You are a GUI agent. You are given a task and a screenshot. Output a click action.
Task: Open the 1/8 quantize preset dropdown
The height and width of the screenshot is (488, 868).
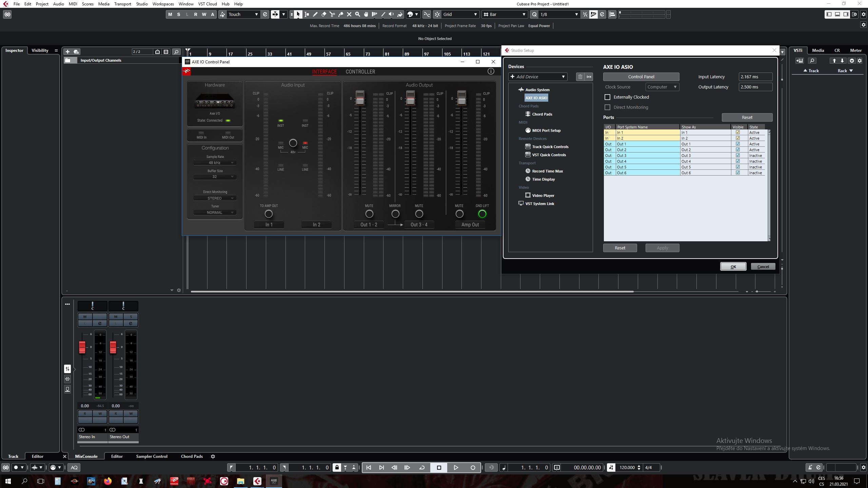(559, 14)
